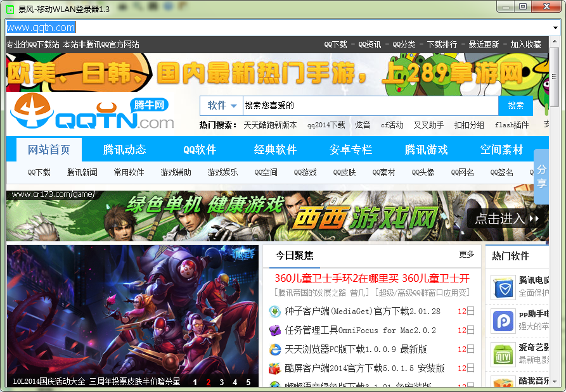Click the QQTN.com site logo
The height and width of the screenshot is (392, 566).
pos(92,112)
